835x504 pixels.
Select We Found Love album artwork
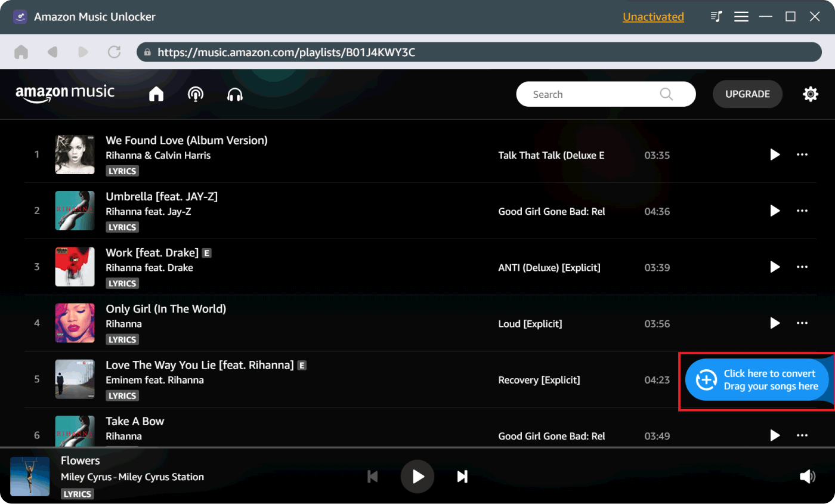(x=75, y=154)
